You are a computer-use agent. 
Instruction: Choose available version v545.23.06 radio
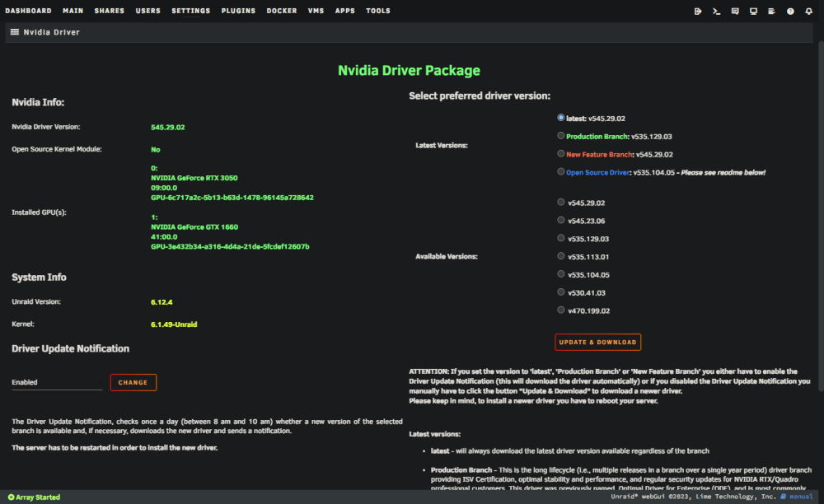[x=560, y=220]
